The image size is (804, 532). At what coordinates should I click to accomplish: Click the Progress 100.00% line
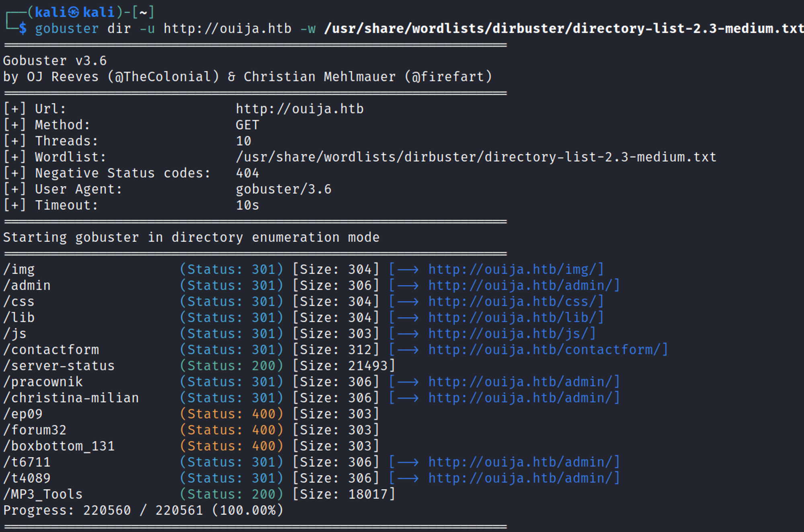(143, 510)
